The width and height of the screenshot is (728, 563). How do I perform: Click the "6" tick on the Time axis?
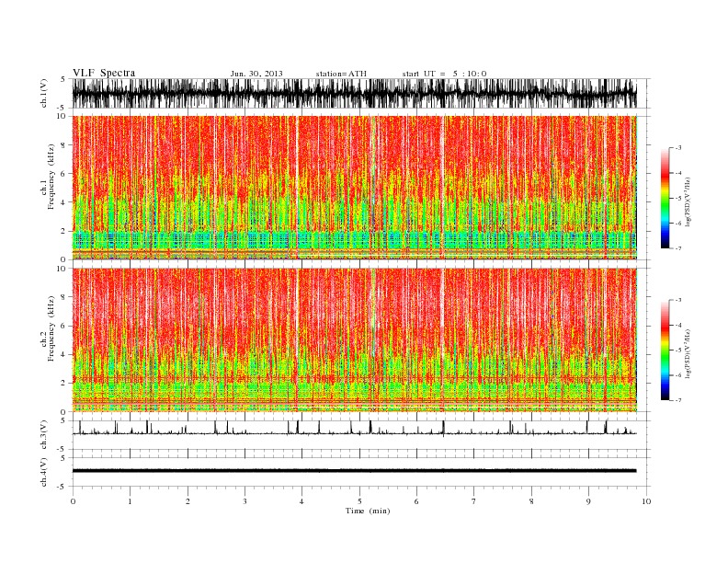click(416, 501)
